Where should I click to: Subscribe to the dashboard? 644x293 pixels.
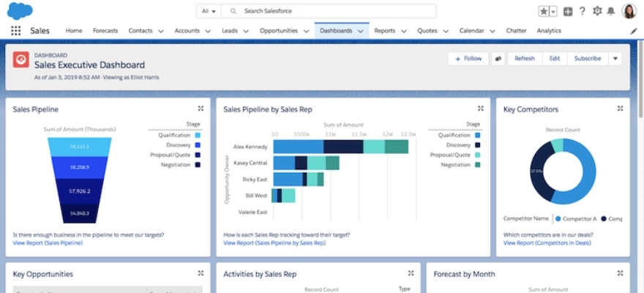tap(588, 59)
